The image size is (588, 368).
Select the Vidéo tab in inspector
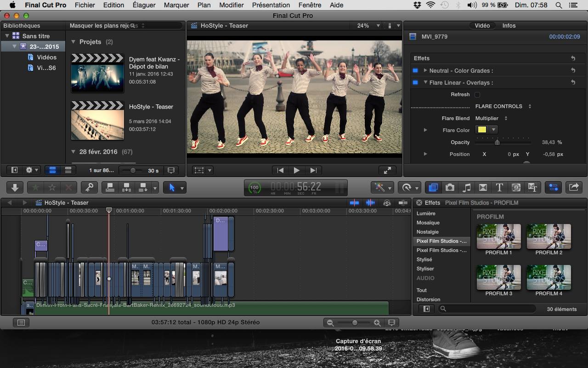pos(482,26)
